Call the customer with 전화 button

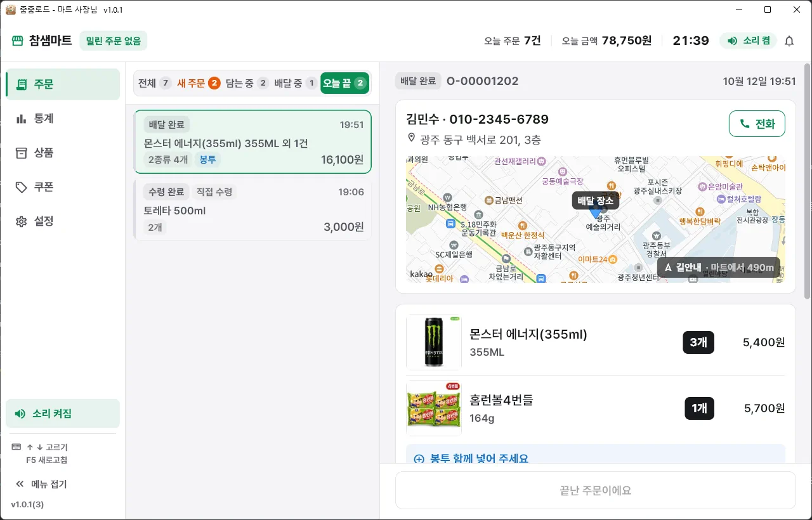click(x=757, y=124)
